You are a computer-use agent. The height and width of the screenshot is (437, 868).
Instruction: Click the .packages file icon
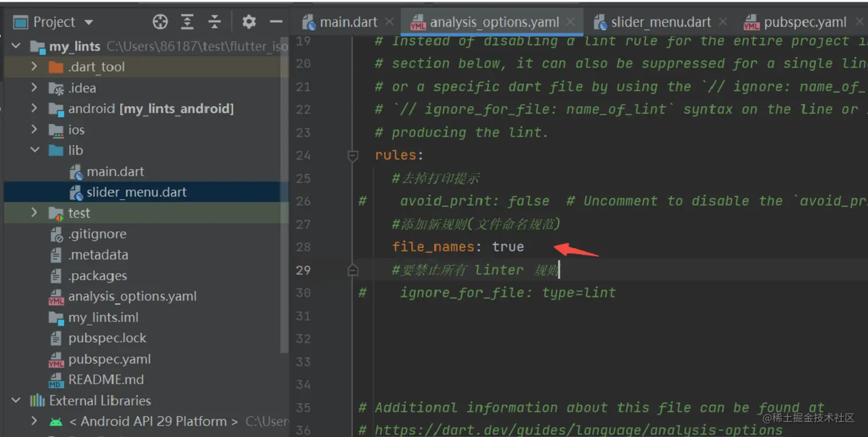[x=56, y=276]
